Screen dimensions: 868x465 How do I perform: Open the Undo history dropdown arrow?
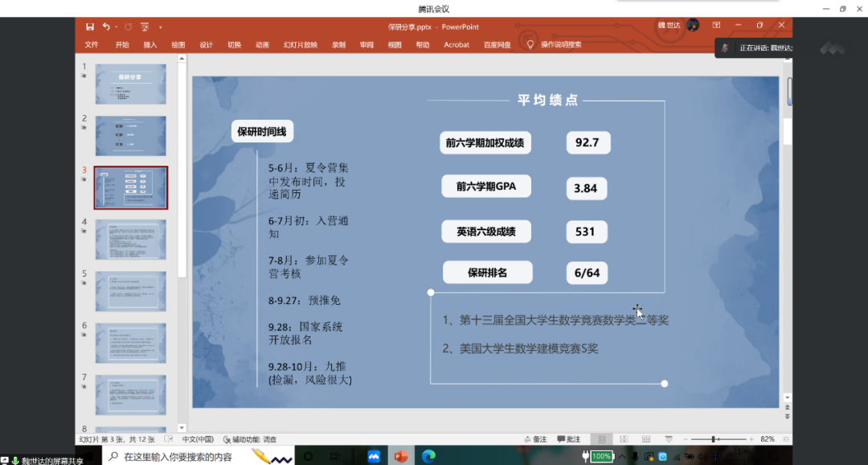click(x=117, y=27)
